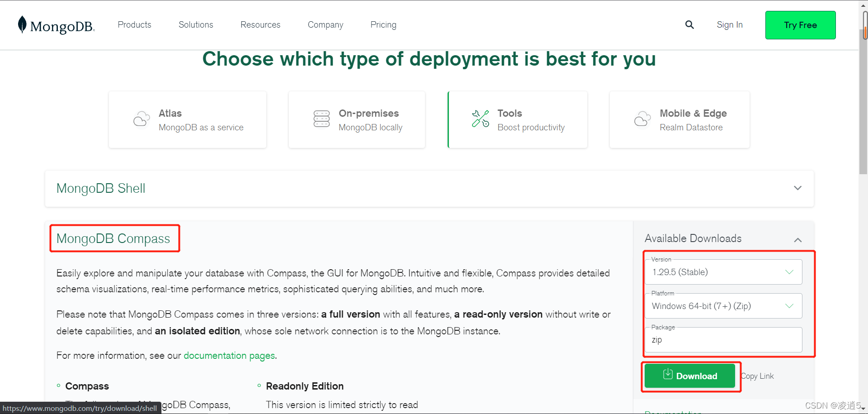
Task: Open the documentation pages link
Action: click(x=229, y=356)
